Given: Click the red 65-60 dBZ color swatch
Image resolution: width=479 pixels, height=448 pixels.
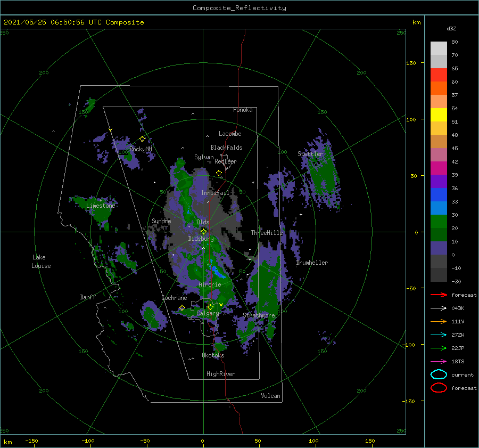Looking at the screenshot, I should 439,75.
